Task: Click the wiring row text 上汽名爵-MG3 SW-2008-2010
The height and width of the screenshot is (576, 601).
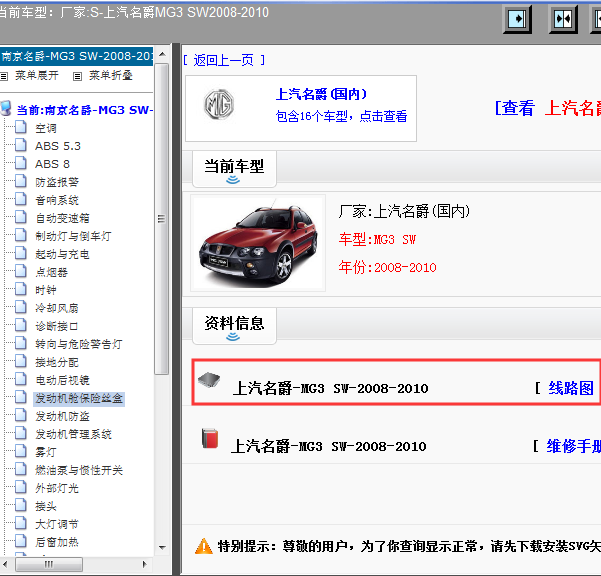Action: [x=330, y=389]
